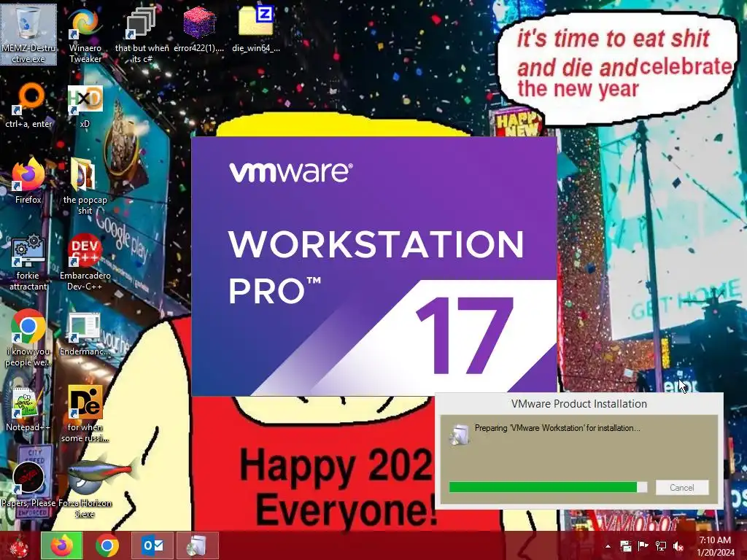Select the 'for when some russi...' icon
This screenshot has width=747, height=560.
(x=85, y=414)
